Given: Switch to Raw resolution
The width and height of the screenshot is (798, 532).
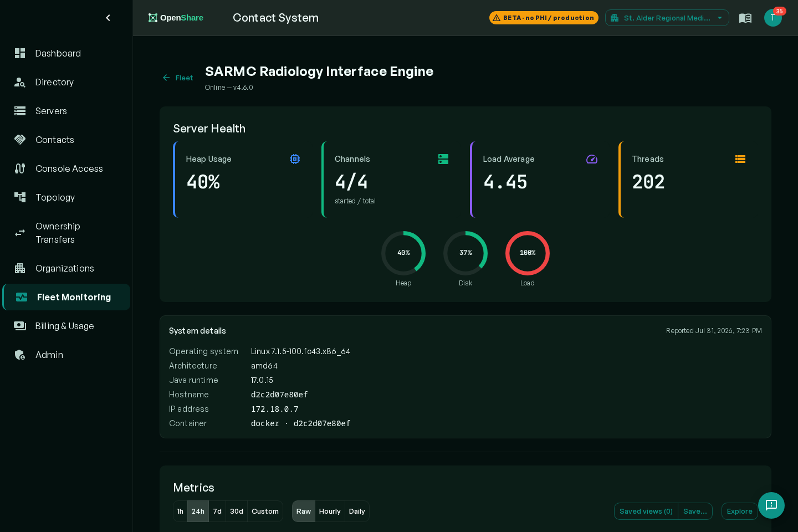Looking at the screenshot, I should tap(304, 511).
